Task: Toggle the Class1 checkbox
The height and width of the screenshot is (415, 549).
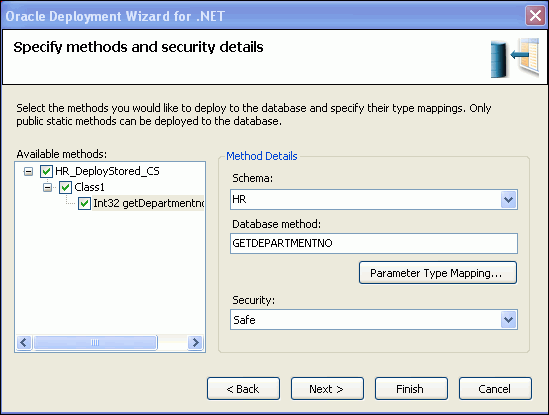Action: click(x=65, y=187)
